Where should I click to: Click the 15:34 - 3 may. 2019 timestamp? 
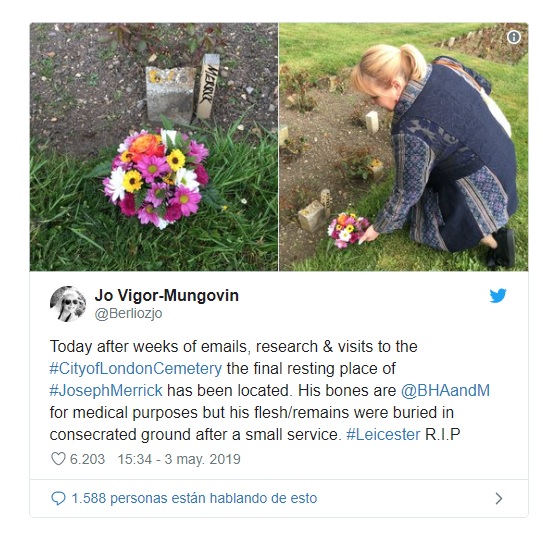[179, 459]
